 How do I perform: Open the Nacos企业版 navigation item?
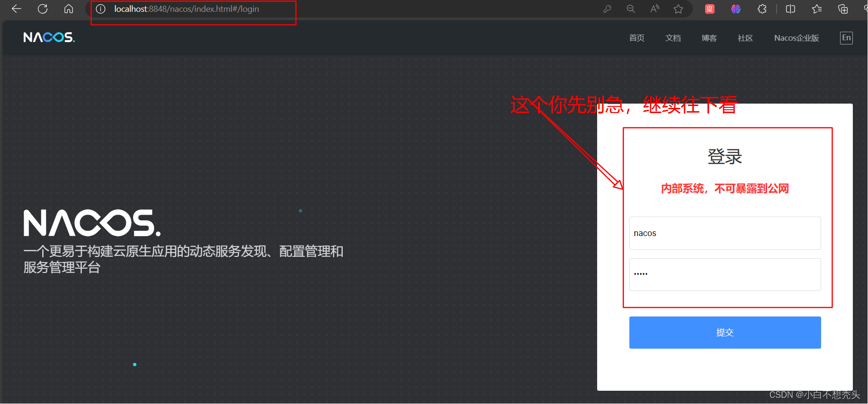tap(796, 38)
